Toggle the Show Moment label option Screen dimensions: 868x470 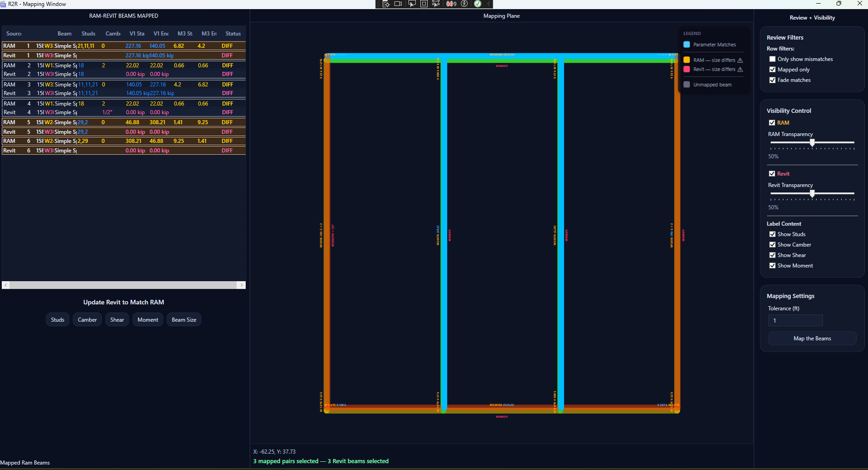[x=772, y=266]
